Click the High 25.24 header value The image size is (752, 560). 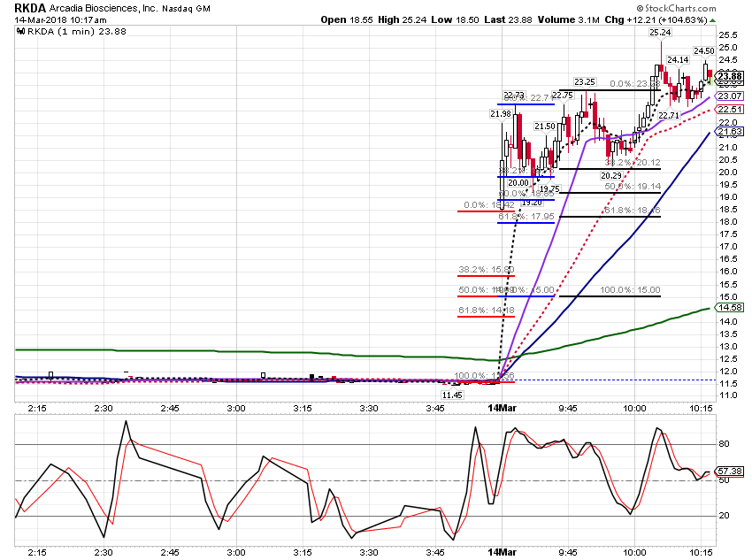402,19
